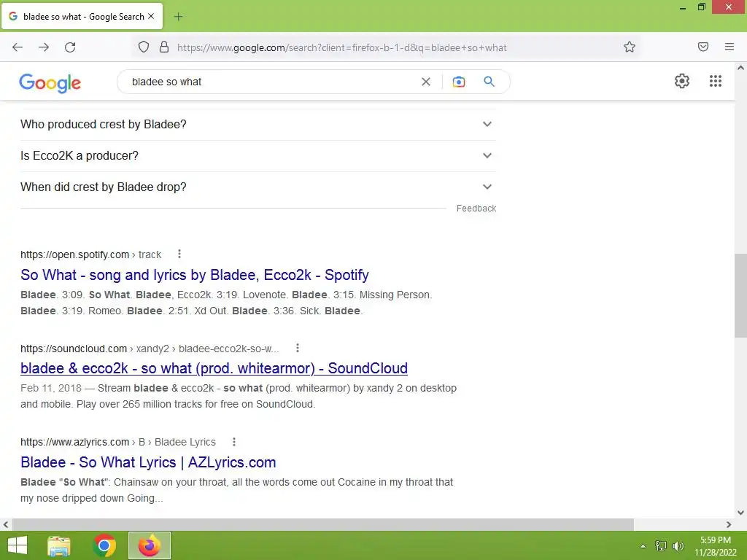Viewport: 747px width, 560px height.
Task: Open a new tab with plus button
Action: point(178,17)
